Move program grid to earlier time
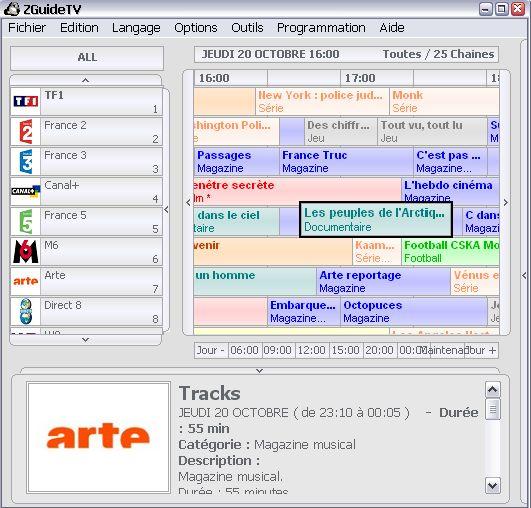531x508 pixels. [188, 203]
